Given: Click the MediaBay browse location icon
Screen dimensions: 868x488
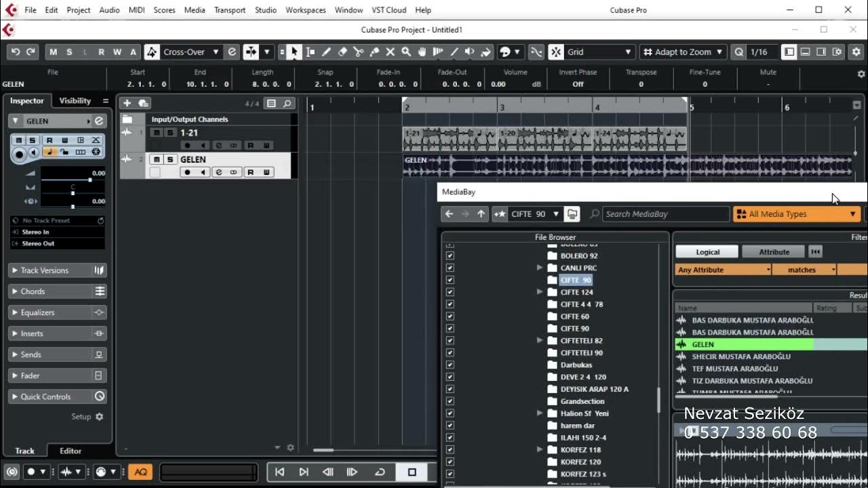Looking at the screenshot, I should point(573,213).
